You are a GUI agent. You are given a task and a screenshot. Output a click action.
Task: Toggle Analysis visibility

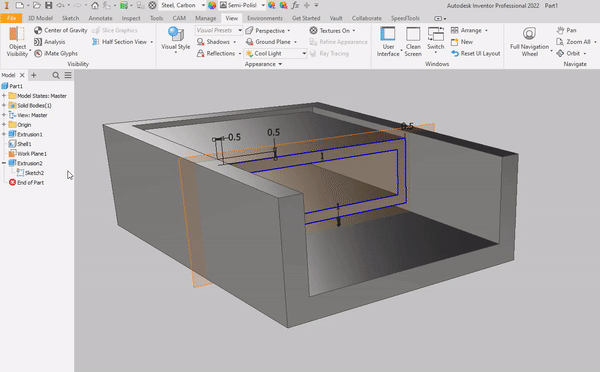click(x=50, y=42)
